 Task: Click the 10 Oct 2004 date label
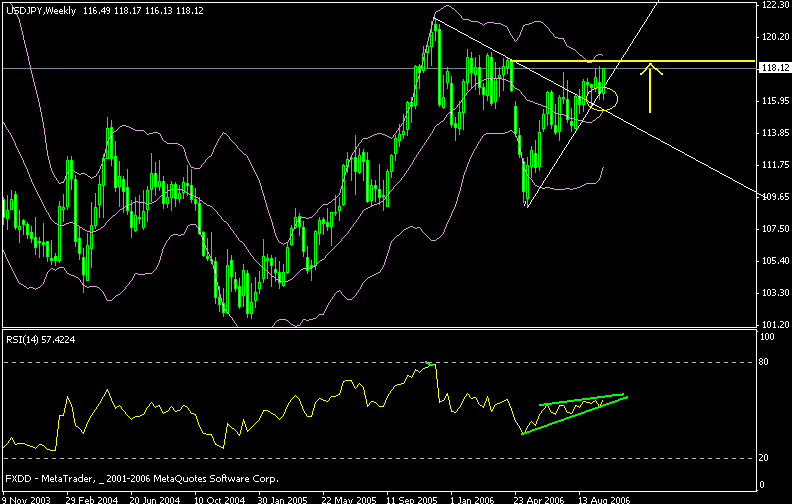click(x=220, y=499)
